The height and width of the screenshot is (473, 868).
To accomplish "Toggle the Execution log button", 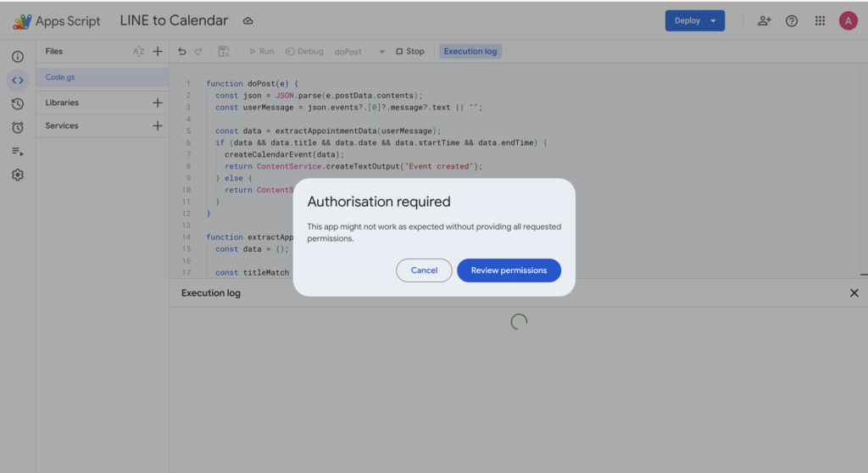I will [x=470, y=52].
